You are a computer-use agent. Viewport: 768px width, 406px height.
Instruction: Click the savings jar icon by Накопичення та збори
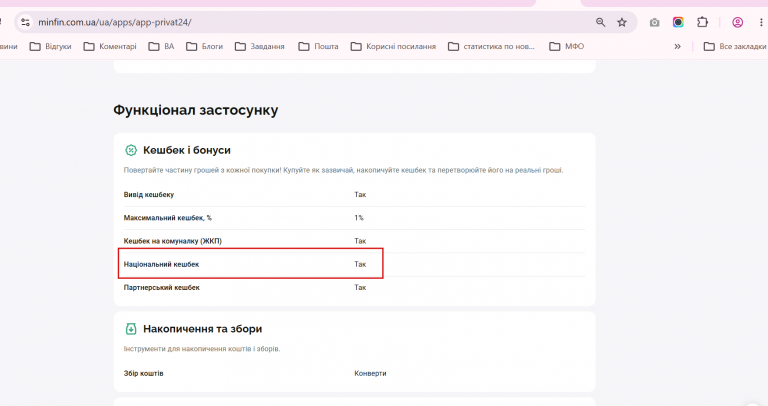[x=131, y=329]
